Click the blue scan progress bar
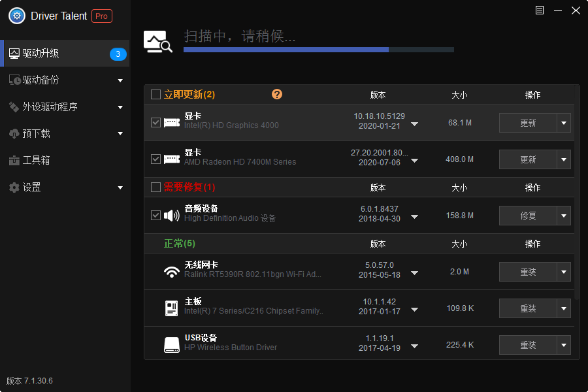This screenshot has width=588, height=392. click(x=319, y=50)
